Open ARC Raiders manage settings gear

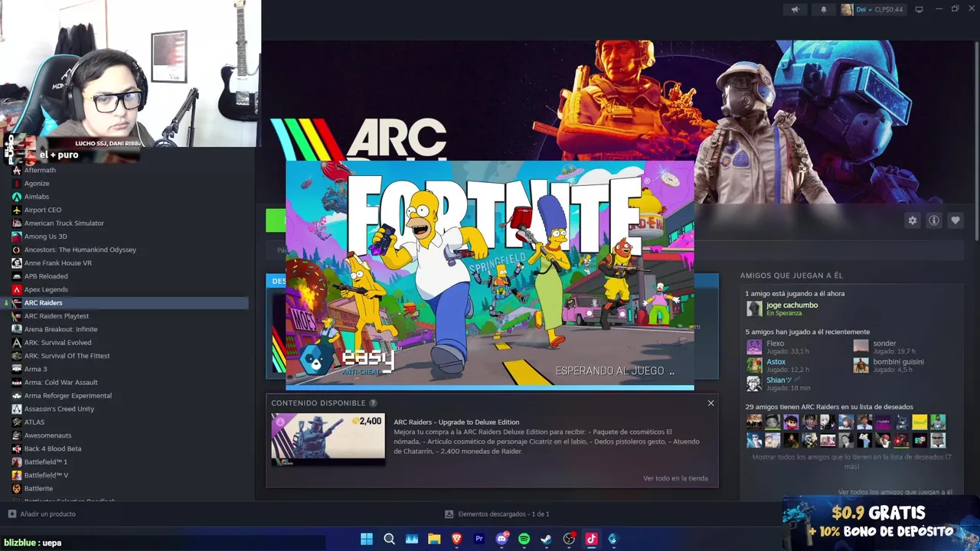coord(912,220)
